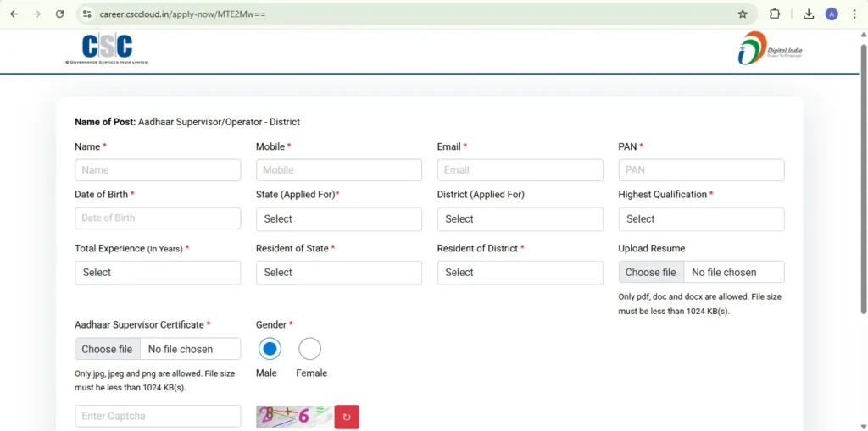Reload the page with the refresh icon

pyautogui.click(x=59, y=14)
